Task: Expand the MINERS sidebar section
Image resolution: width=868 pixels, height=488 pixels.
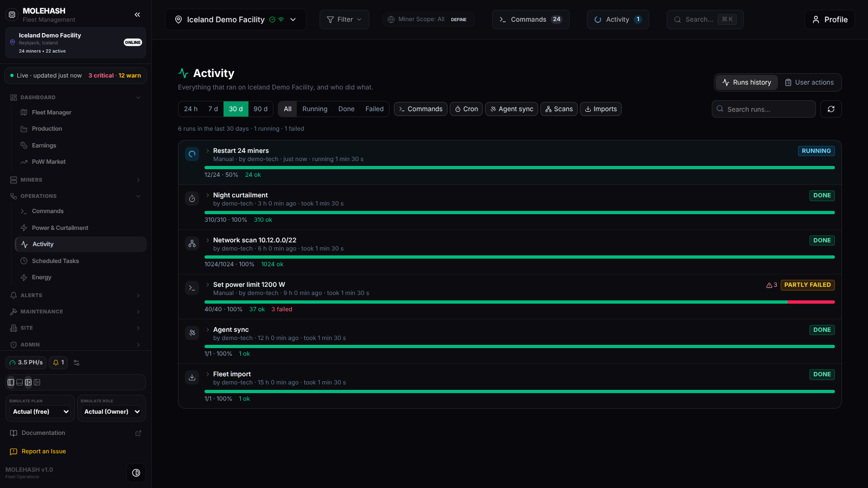Action: pos(75,180)
